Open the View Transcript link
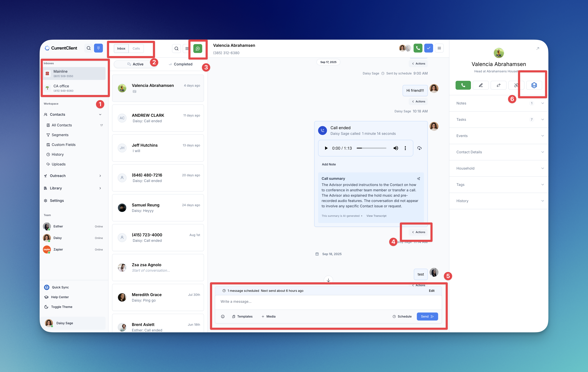The height and width of the screenshot is (372, 588). point(376,216)
